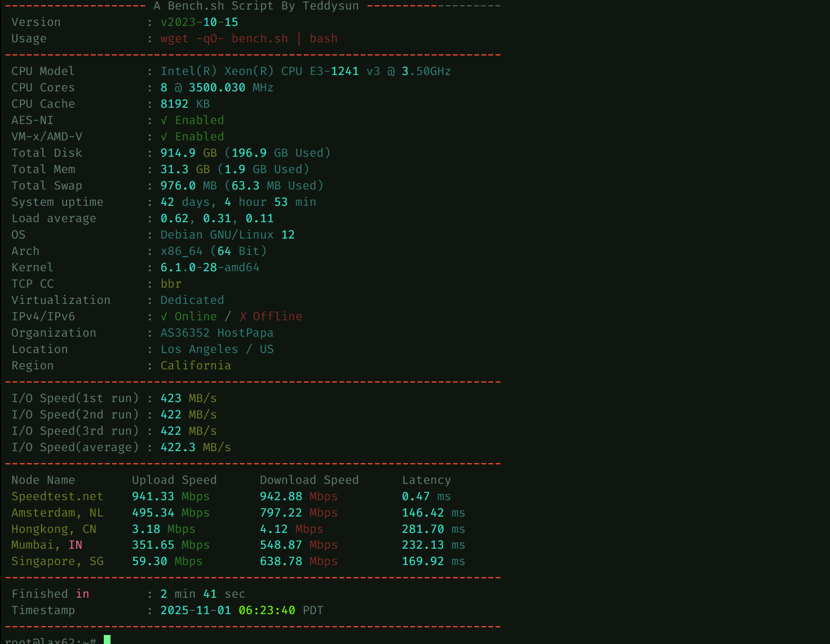Click the AES-NI Enabled checkmark
The height and width of the screenshot is (644, 830).
coord(164,121)
